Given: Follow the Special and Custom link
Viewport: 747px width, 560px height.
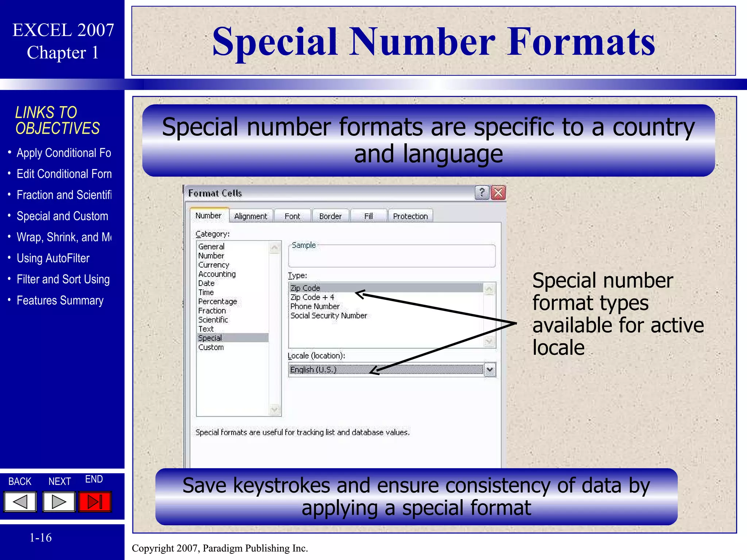Looking at the screenshot, I should (x=62, y=216).
